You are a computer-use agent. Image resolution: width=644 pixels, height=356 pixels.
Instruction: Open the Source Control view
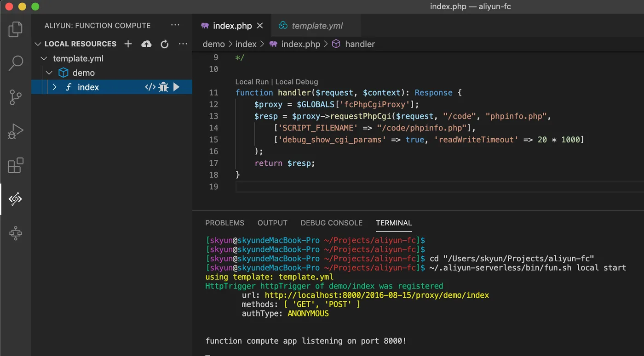click(16, 97)
